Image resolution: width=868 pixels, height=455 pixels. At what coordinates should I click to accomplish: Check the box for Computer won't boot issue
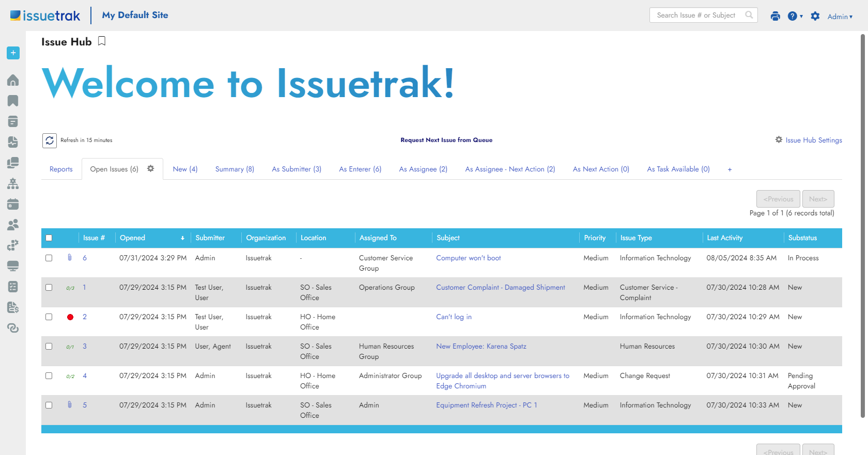(x=49, y=258)
